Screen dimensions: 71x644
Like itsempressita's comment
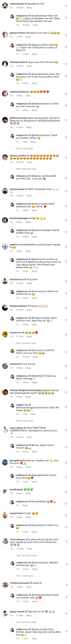coord(66,64)
